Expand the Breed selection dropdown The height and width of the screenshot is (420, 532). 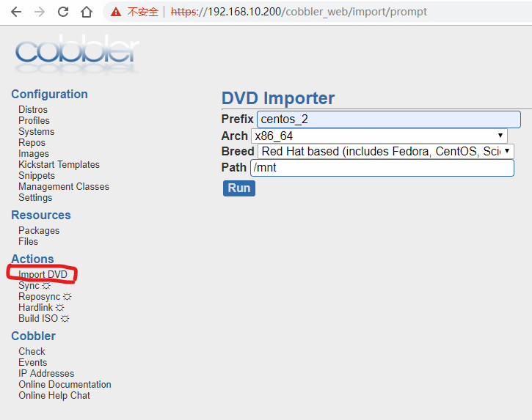point(385,151)
